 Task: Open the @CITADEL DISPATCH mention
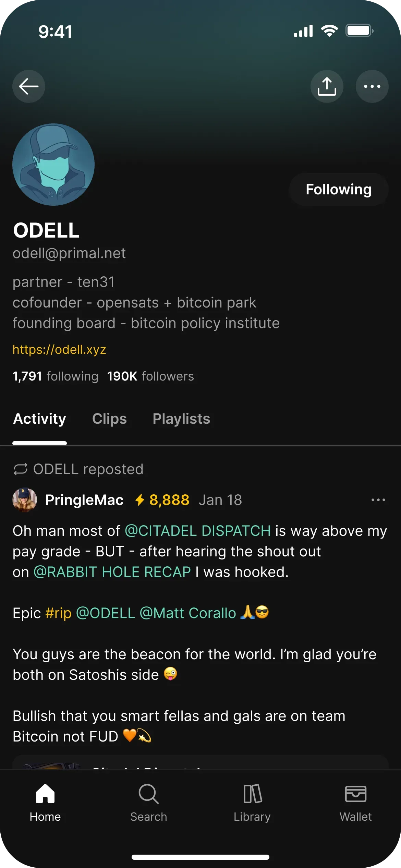[x=198, y=531]
